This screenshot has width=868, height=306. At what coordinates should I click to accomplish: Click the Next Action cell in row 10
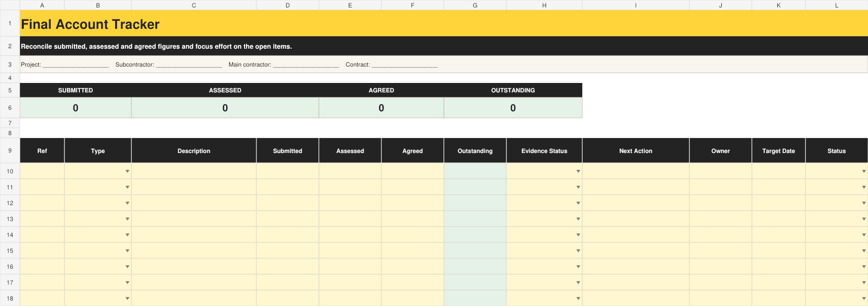tap(636, 171)
